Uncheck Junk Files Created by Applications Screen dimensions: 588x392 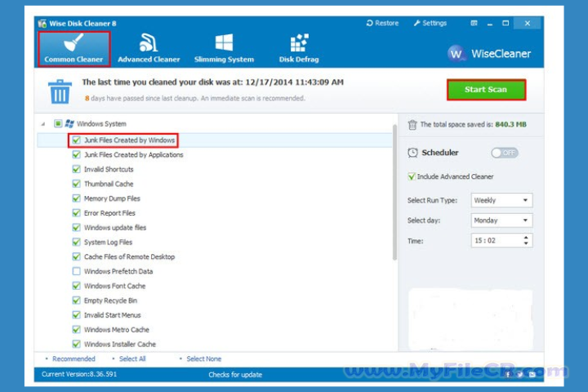(x=77, y=155)
